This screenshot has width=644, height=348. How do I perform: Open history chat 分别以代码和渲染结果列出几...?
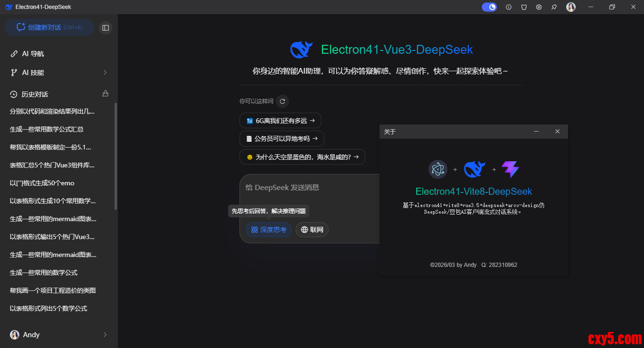click(52, 111)
